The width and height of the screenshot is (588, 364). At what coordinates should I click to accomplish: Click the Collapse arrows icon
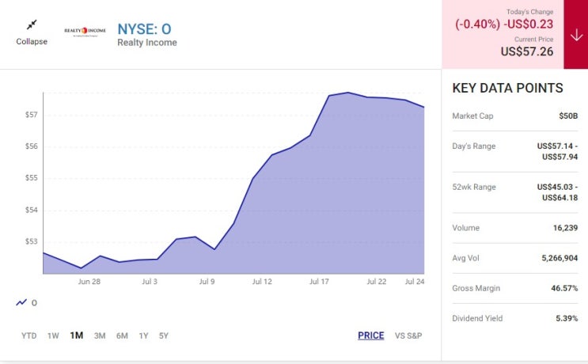32,25
